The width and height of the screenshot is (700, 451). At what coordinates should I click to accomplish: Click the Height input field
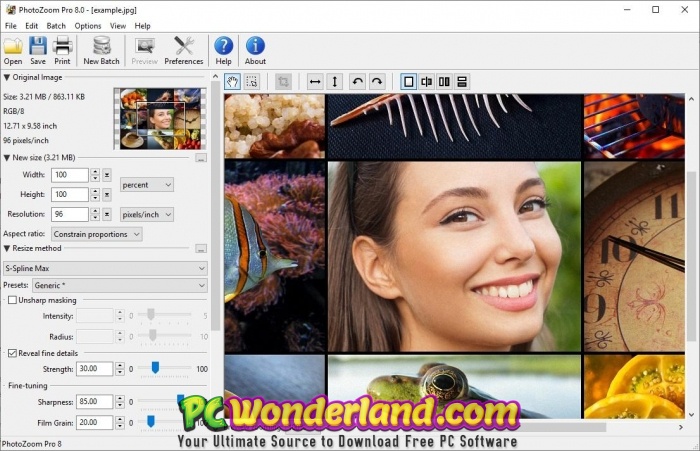(x=70, y=194)
